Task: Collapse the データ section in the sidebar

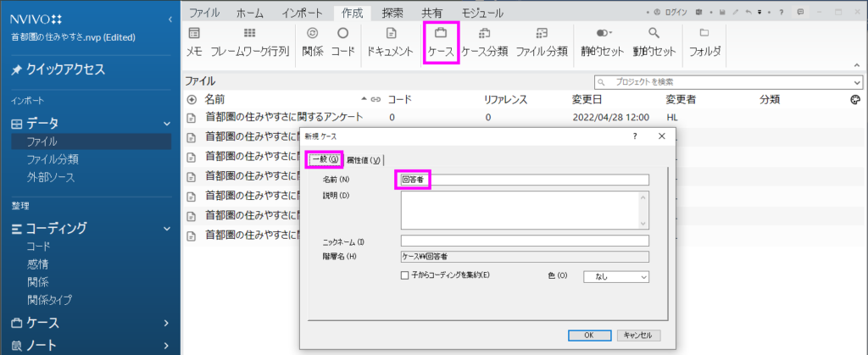Action: (x=166, y=124)
